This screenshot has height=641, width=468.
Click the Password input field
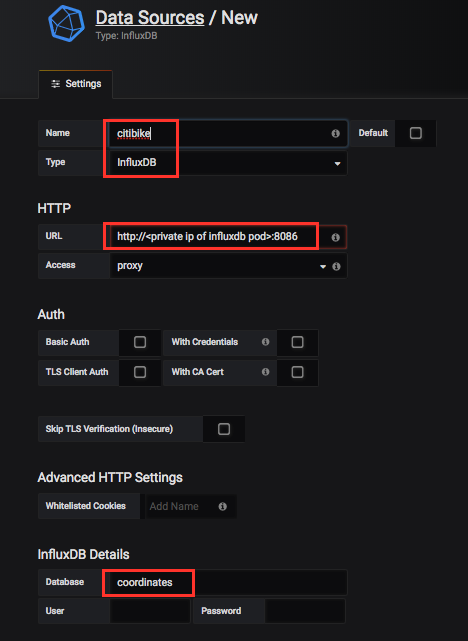click(305, 611)
